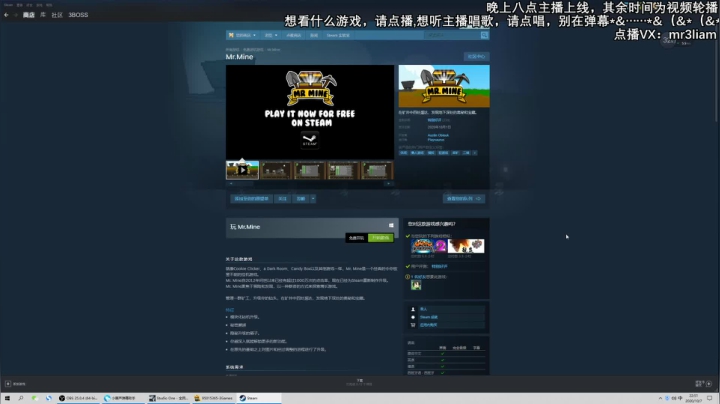
Task: Open the Austin Oblouk developer link
Action: click(438, 135)
